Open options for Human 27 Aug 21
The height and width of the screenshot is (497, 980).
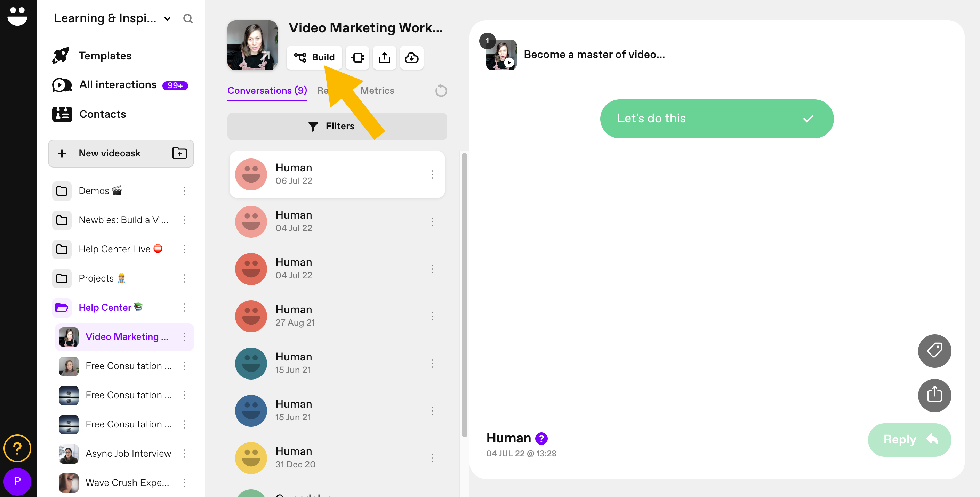coord(433,316)
